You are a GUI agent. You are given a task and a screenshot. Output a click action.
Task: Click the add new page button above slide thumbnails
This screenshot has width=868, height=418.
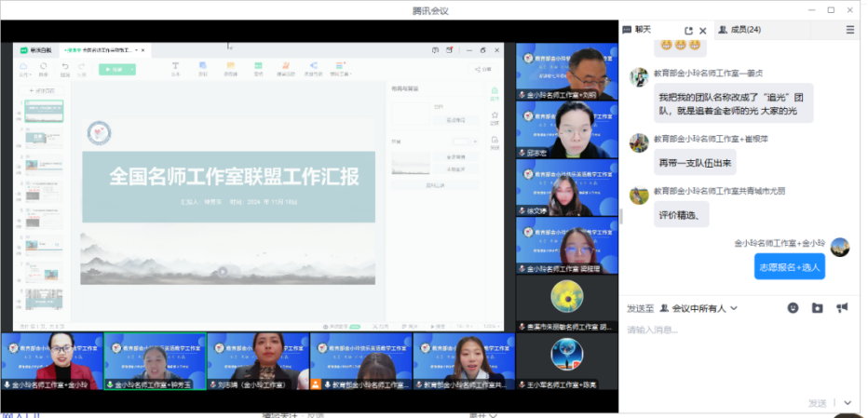(41, 90)
